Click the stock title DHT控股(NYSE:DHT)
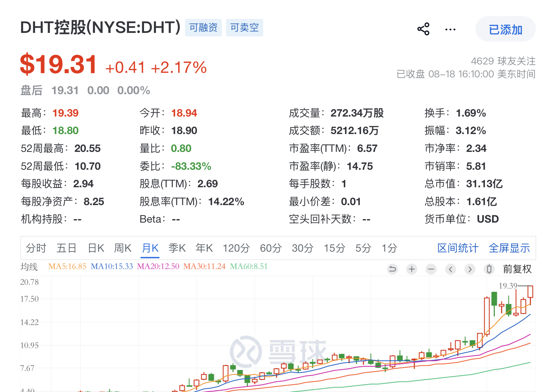553x392 pixels. (x=101, y=27)
